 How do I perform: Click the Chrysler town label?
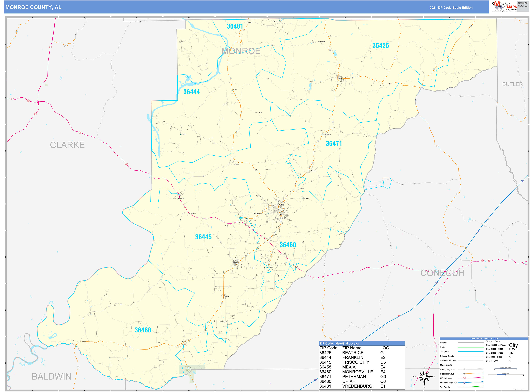tap(83, 341)
